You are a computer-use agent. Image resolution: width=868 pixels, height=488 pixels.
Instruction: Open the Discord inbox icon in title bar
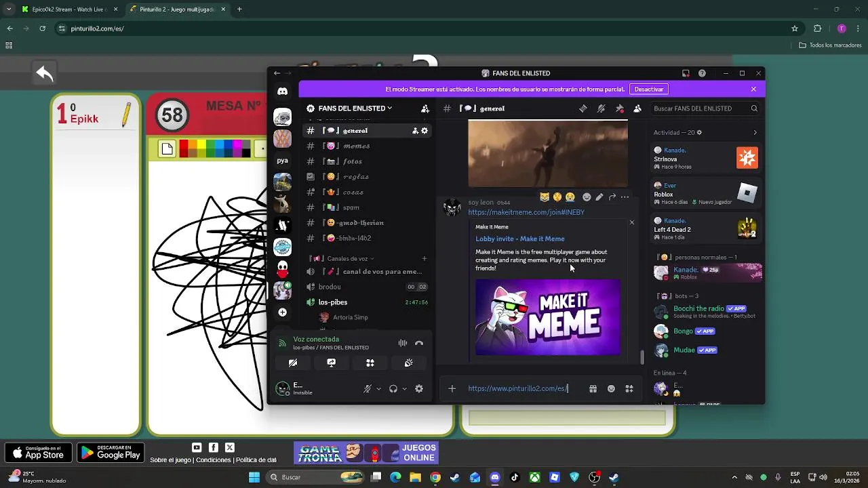[686, 73]
